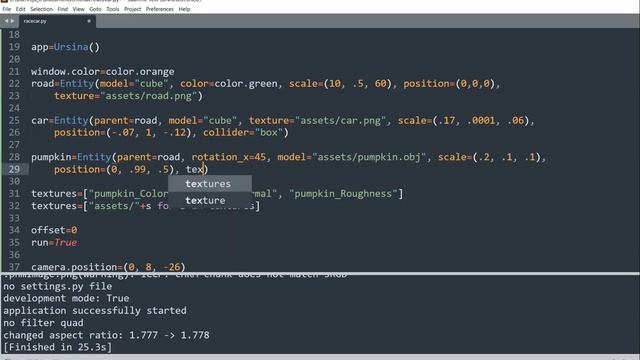This screenshot has width=640, height=360.
Task: Click the "assets/pumpkin.obj" string
Action: (369, 157)
